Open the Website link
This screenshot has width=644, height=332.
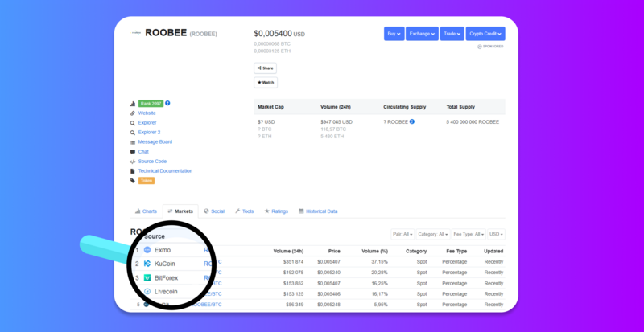coord(147,113)
